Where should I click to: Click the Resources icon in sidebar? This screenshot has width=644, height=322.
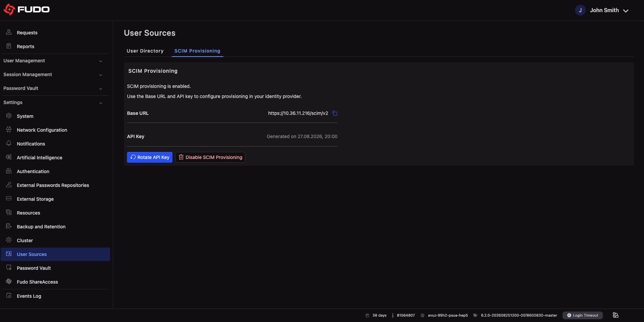pos(9,213)
